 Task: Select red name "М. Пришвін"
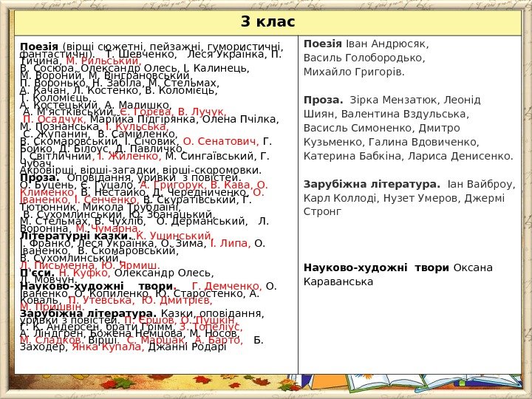(x=52, y=307)
